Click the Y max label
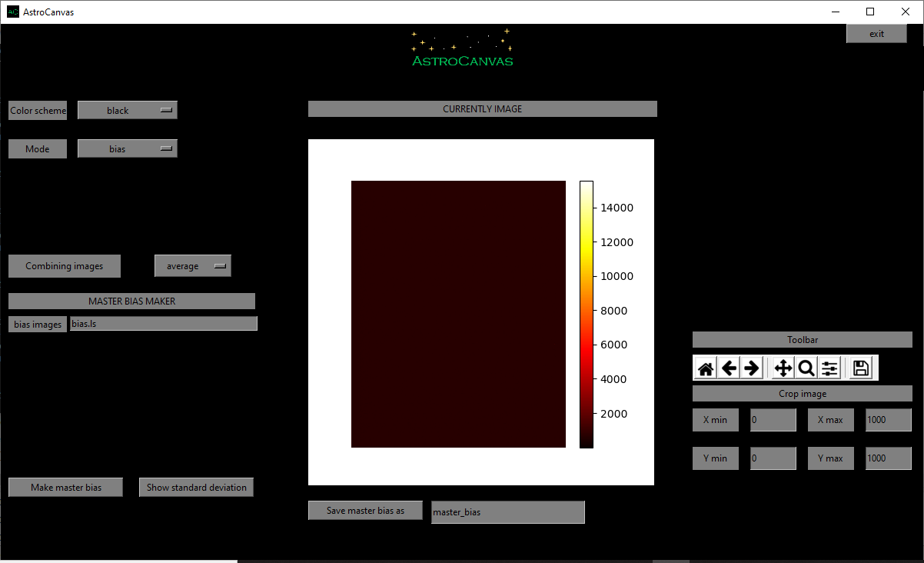The width and height of the screenshot is (924, 563). coord(831,458)
